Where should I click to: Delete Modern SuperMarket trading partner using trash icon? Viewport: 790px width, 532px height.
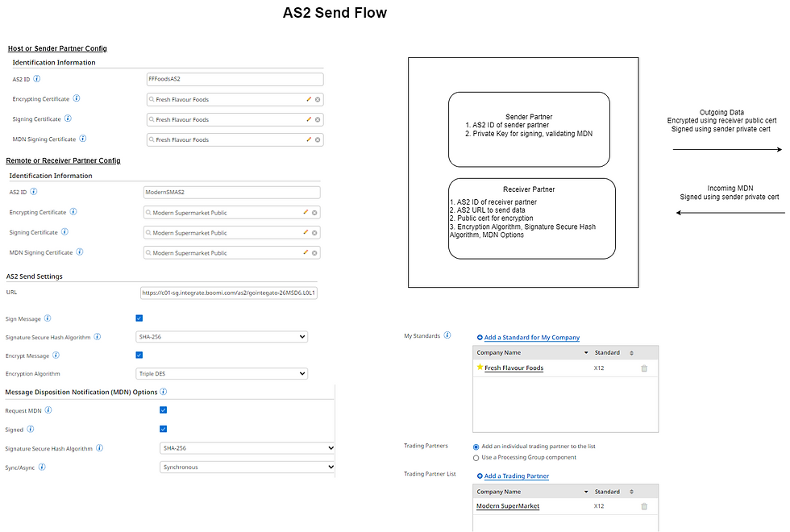[643, 506]
